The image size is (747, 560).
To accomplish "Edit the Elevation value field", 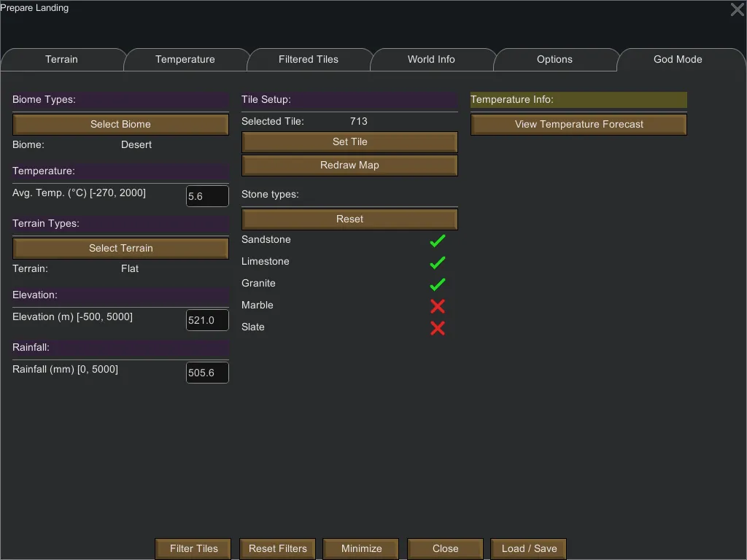I will tap(207, 320).
